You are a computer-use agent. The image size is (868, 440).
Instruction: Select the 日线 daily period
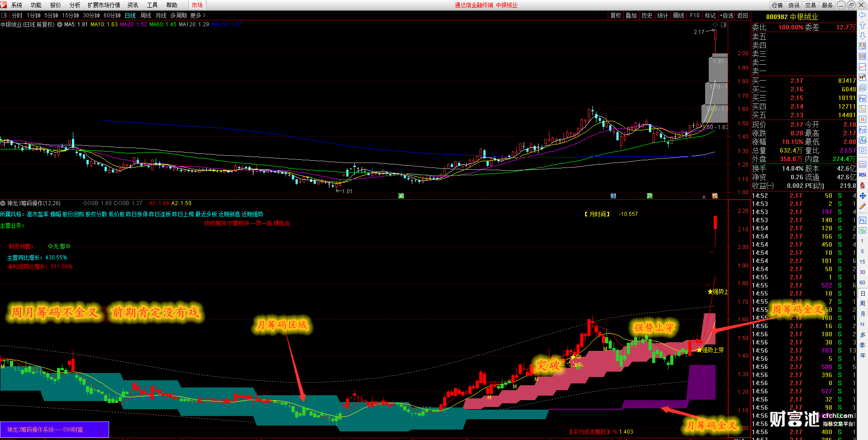tap(130, 15)
